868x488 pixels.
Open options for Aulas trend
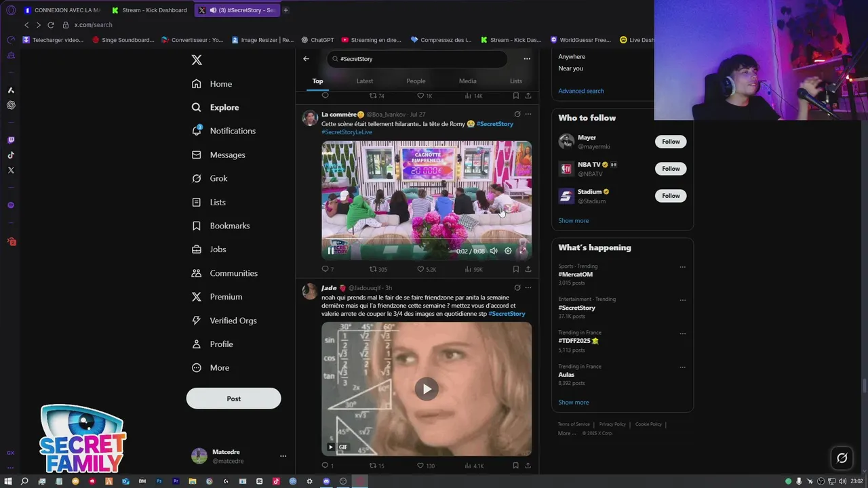coord(682,367)
